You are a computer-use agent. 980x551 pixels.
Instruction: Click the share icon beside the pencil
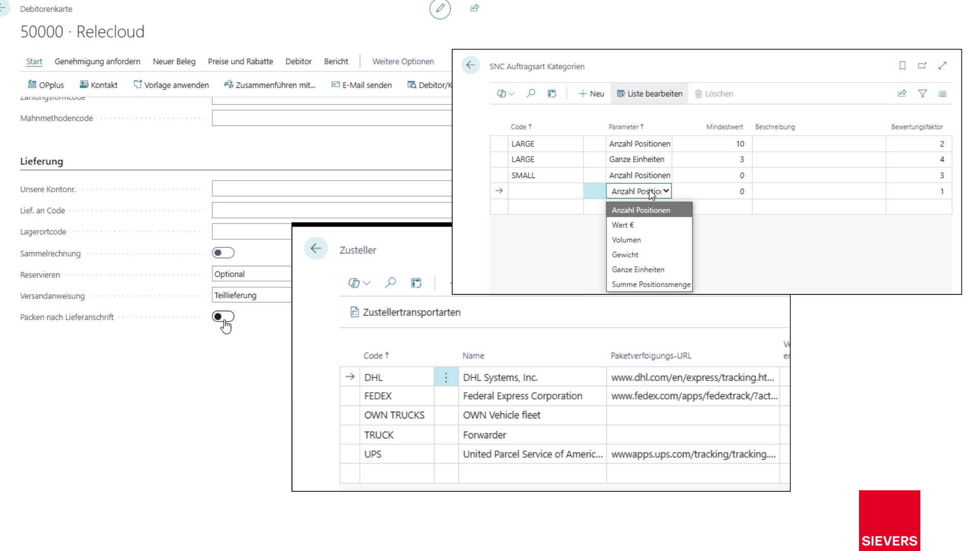click(475, 8)
